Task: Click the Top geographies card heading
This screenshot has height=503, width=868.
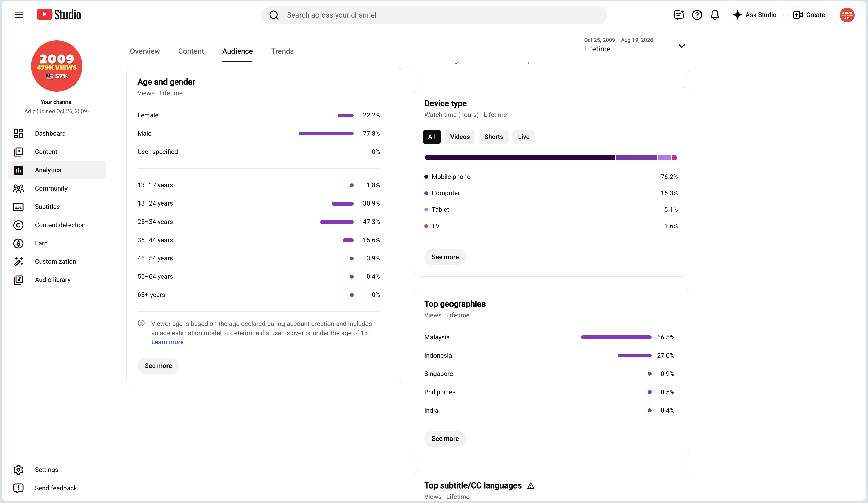Action: tap(455, 304)
